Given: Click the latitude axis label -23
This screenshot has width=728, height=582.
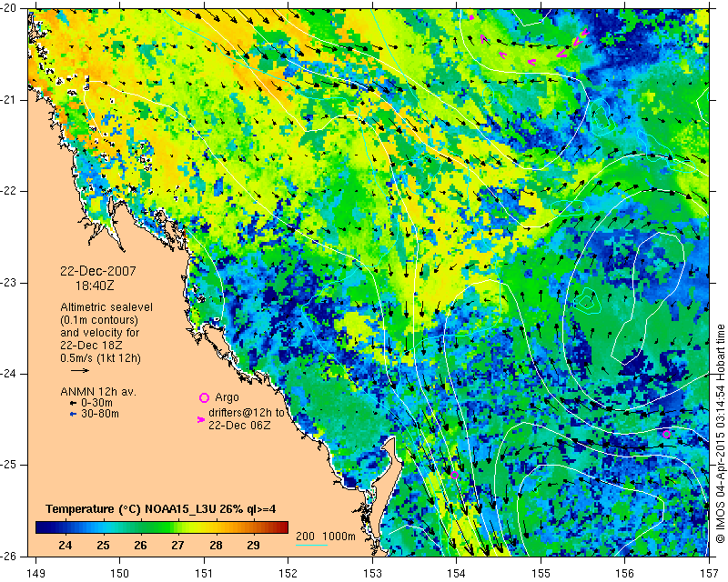Looking at the screenshot, I should click(x=9, y=283).
